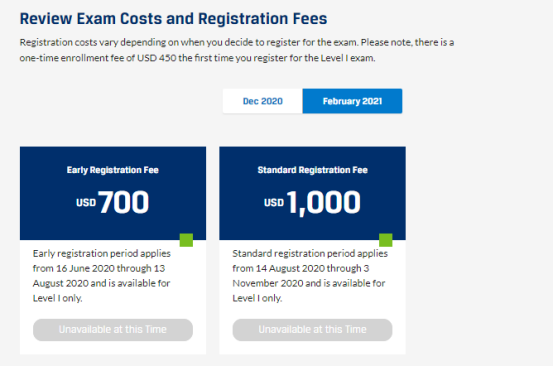Image resolution: width=554 pixels, height=366 pixels.
Task: Click the standard registration period description text
Action: (310, 276)
